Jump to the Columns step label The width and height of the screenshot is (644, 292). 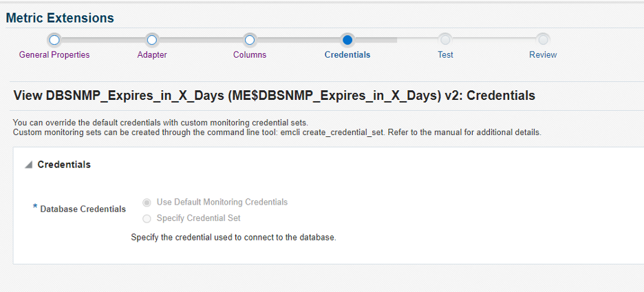(250, 54)
